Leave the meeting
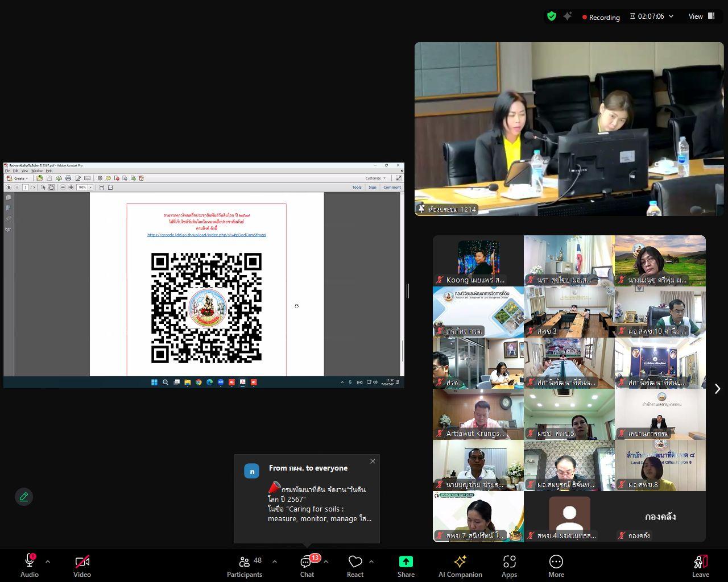Screen dimensions: 728x582 click(701, 566)
